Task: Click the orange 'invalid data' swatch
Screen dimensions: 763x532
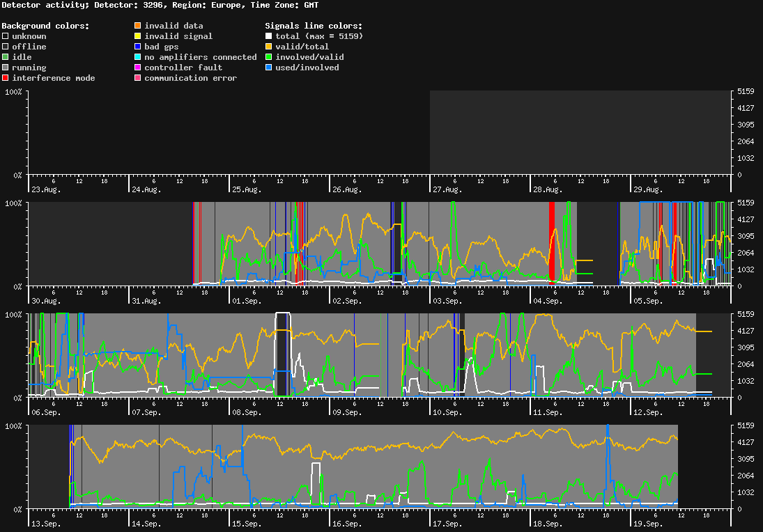Action: [x=138, y=25]
